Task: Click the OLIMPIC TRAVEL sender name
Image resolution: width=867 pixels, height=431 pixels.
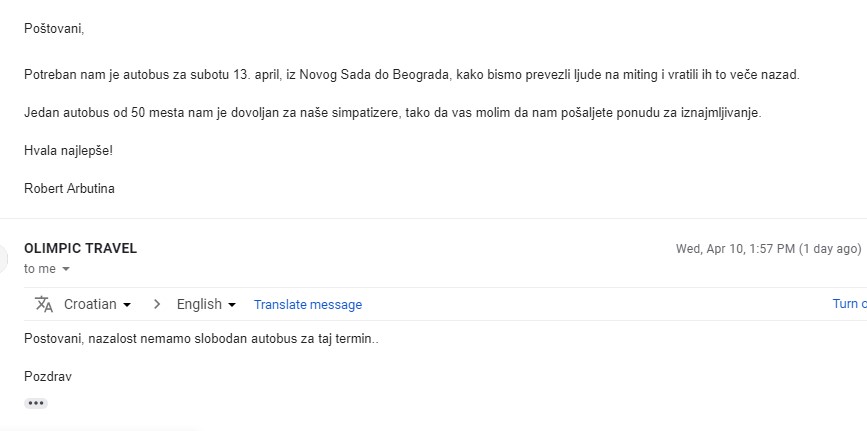Action: coord(81,249)
